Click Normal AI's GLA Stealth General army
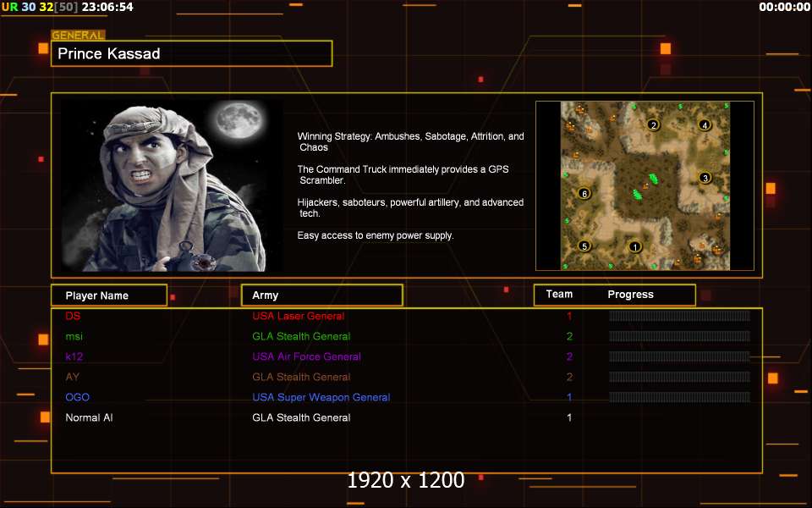This screenshot has height=508, width=812. coord(301,417)
